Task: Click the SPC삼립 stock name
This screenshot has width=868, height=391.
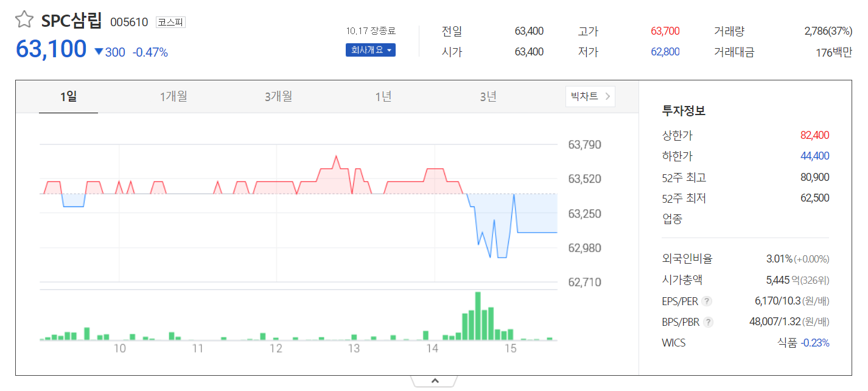Action: [71, 21]
